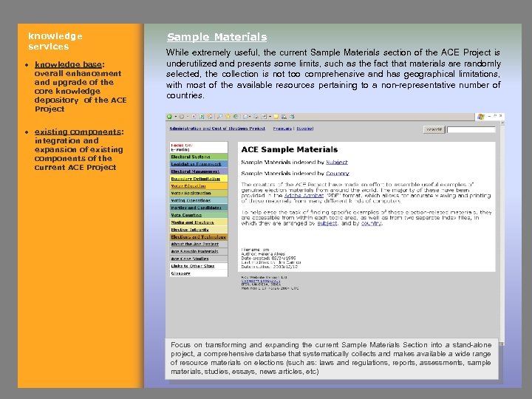
Task: Select Vote Counting in the sidebar
Action: (x=199, y=215)
